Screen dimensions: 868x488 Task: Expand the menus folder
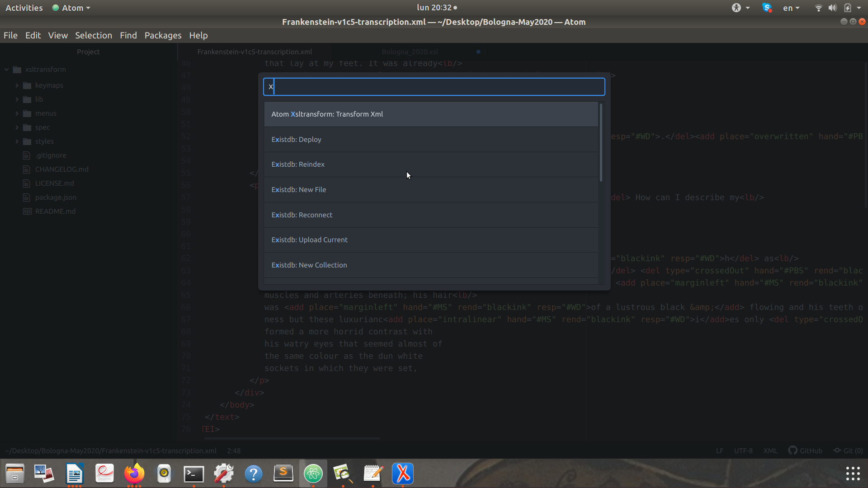pyautogui.click(x=17, y=113)
